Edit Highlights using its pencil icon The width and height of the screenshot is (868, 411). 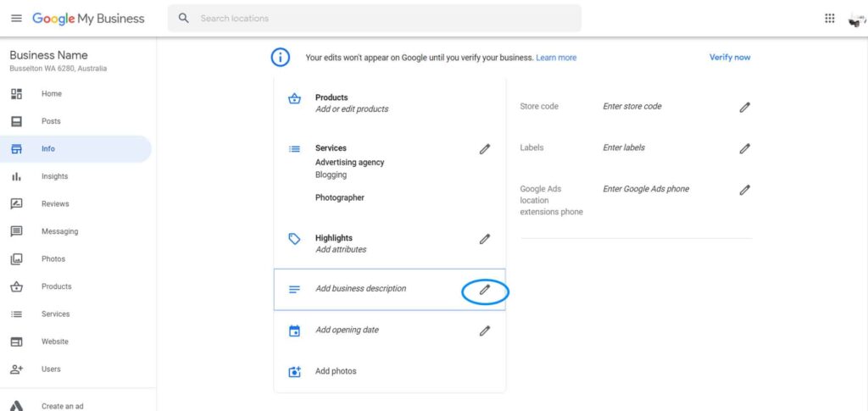(x=485, y=239)
